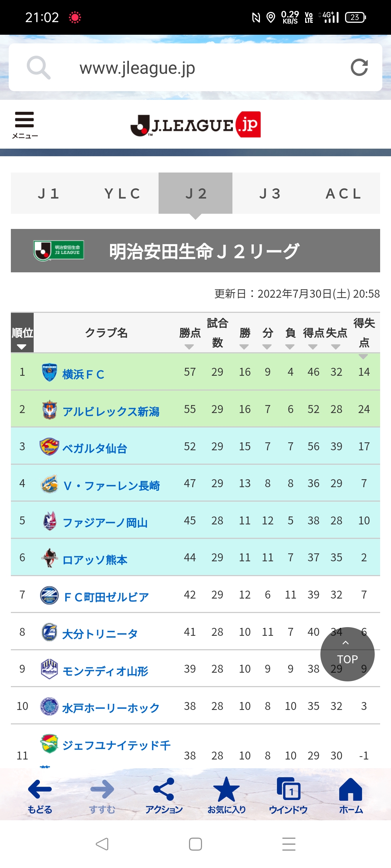391x868 pixels.
Task: Switch to the J1 tab
Action: tap(48, 193)
